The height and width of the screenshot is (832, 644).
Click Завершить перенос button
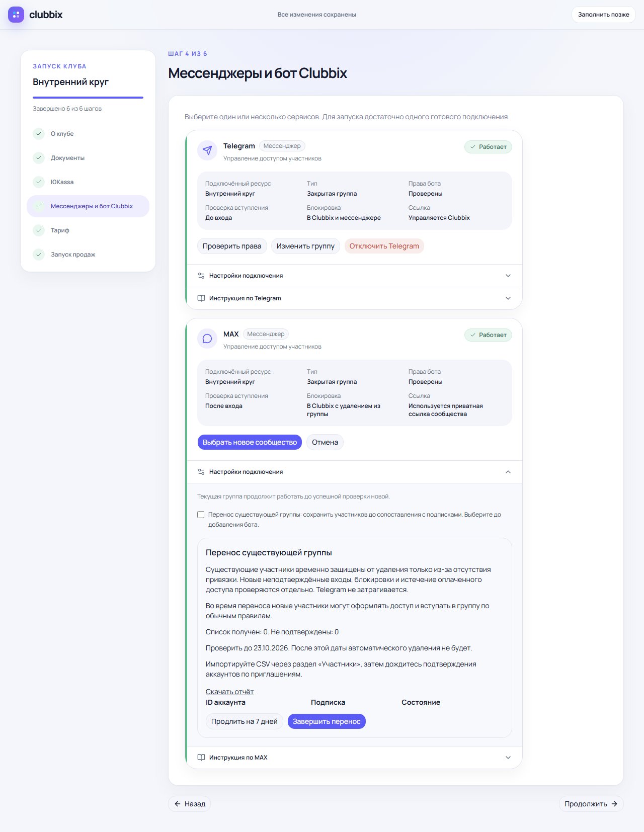click(x=327, y=721)
